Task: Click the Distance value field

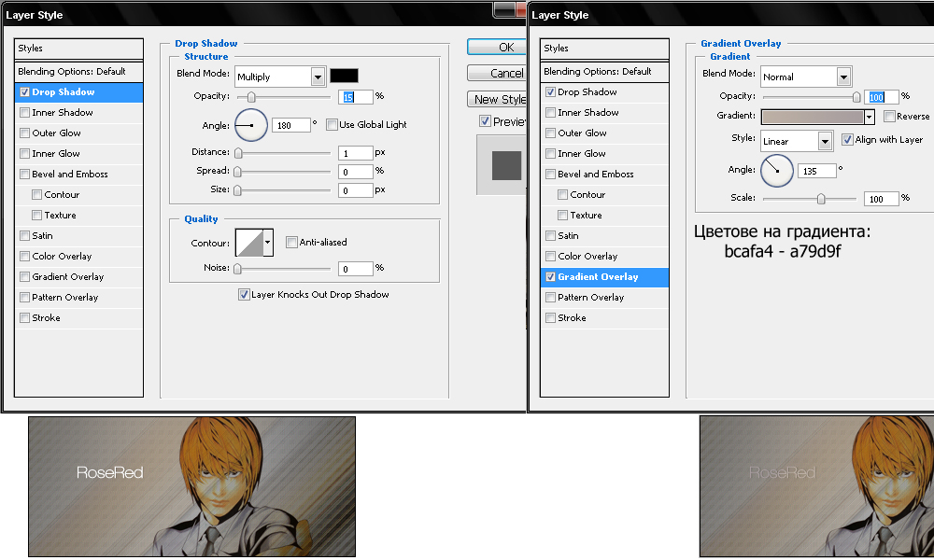Action: [356, 153]
